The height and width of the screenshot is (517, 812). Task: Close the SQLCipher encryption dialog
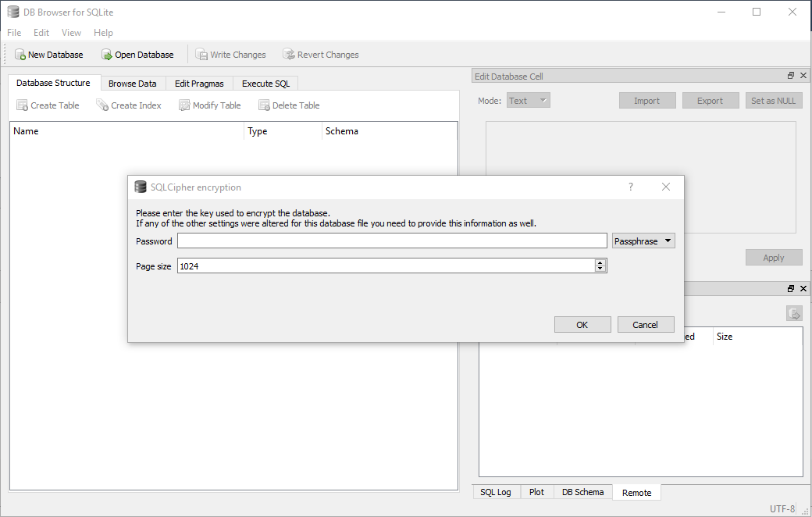pyautogui.click(x=666, y=187)
